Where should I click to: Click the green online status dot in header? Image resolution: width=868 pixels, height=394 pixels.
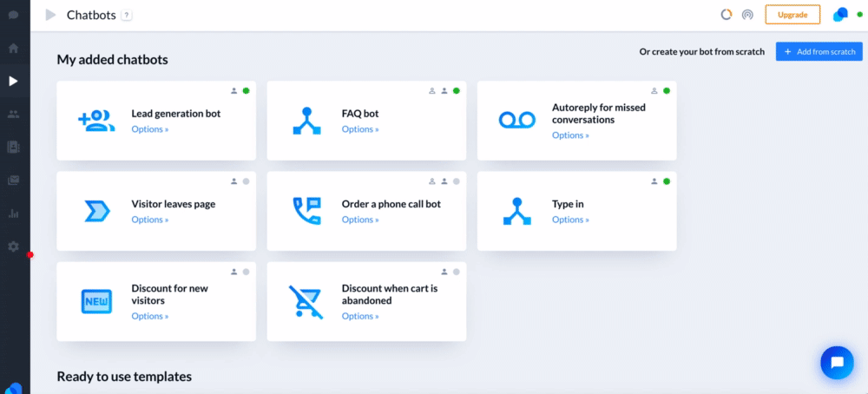coord(859,15)
